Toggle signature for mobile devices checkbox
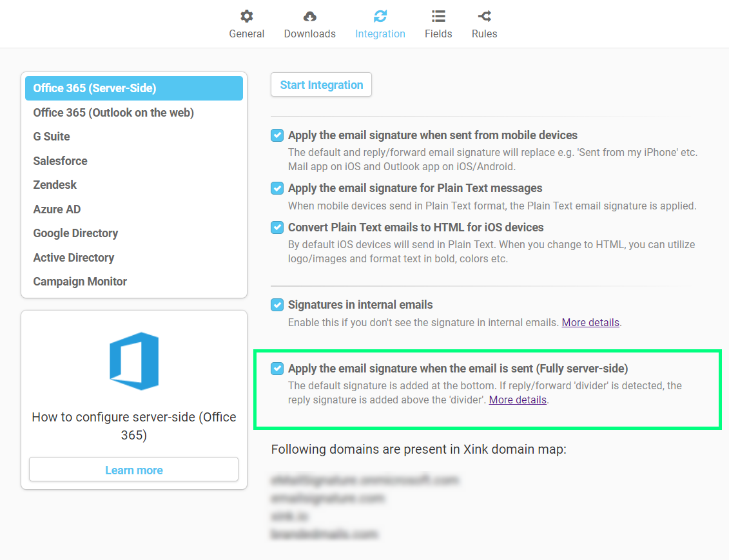 [x=277, y=135]
